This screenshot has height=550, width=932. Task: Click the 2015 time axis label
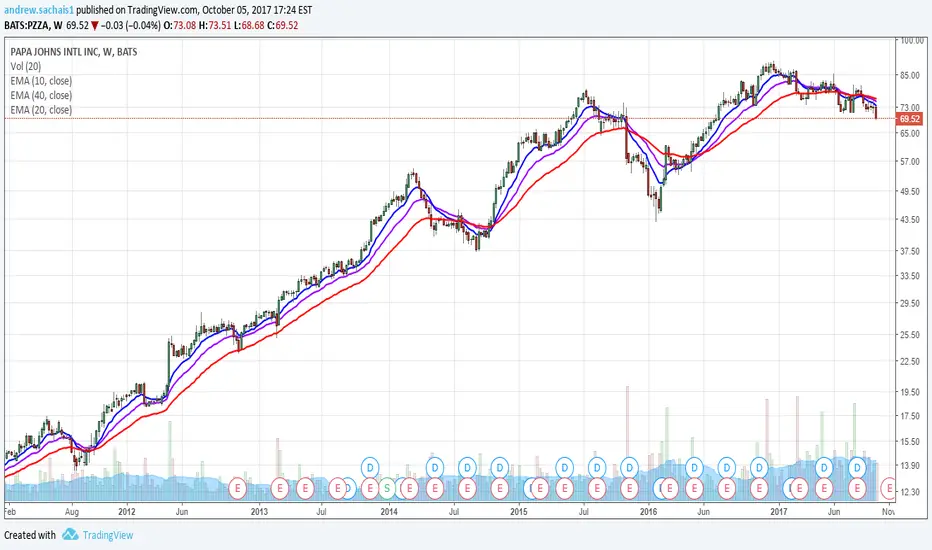pos(519,511)
